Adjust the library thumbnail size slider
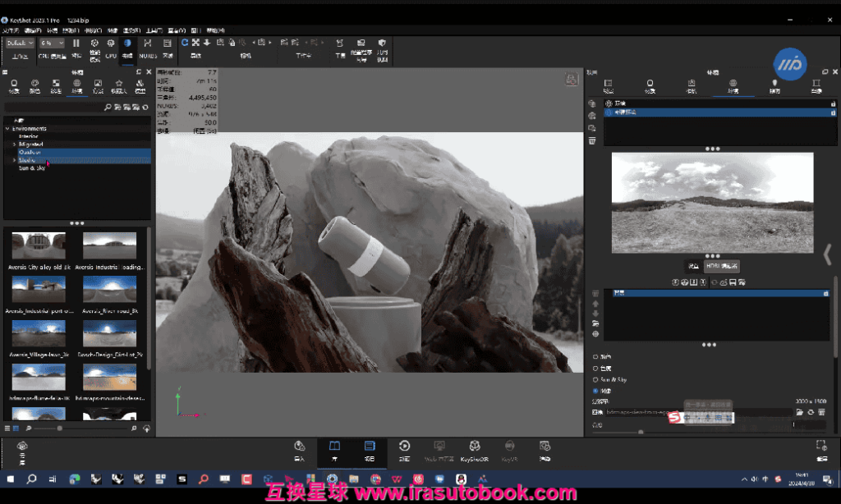The image size is (841, 504). coord(59,428)
